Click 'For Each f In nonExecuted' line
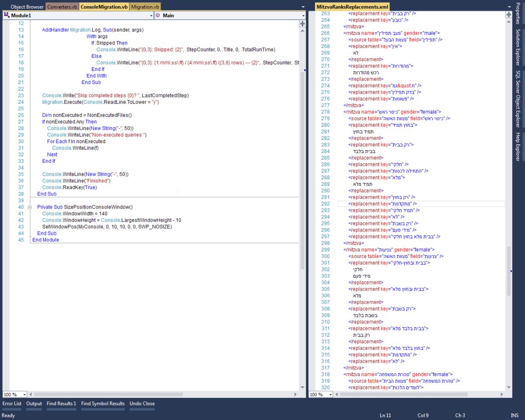Viewport: 525px width, 420px height. click(76, 141)
